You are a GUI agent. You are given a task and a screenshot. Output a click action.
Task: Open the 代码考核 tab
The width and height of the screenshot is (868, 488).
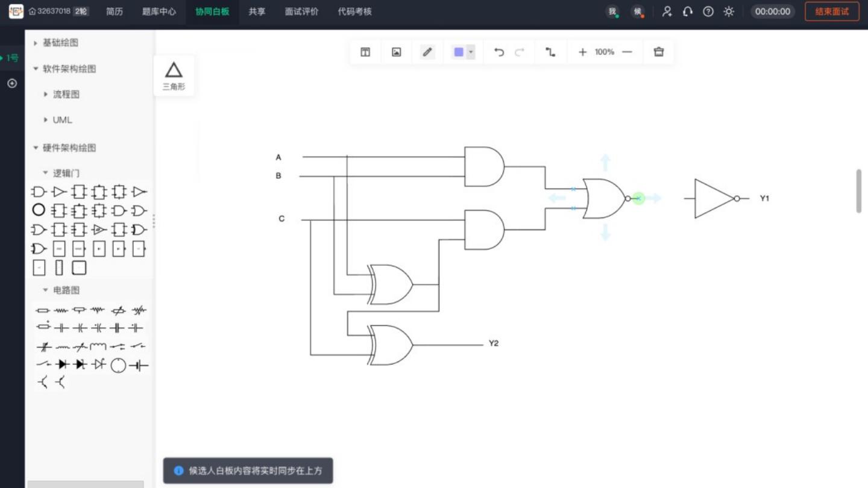354,11
